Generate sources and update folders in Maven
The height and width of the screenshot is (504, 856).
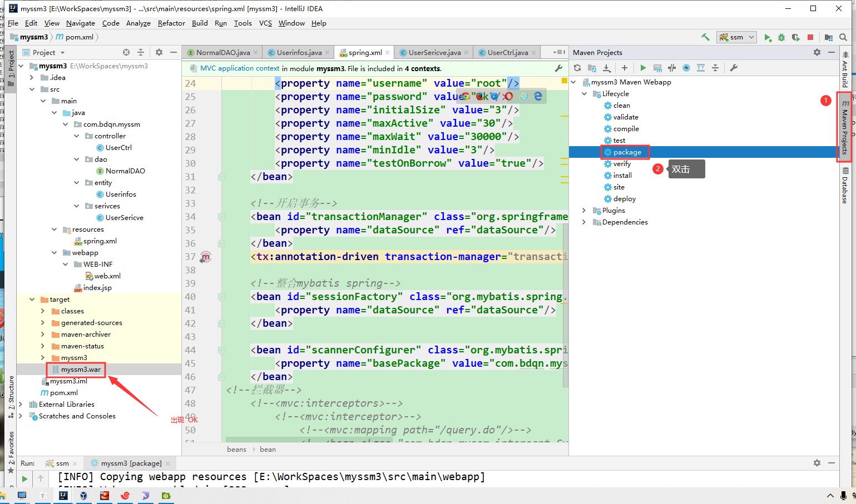pyautogui.click(x=592, y=68)
